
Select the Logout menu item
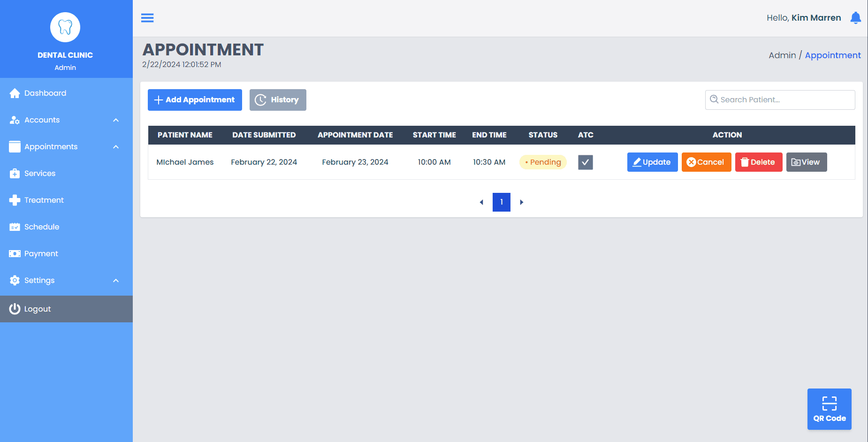(66, 309)
